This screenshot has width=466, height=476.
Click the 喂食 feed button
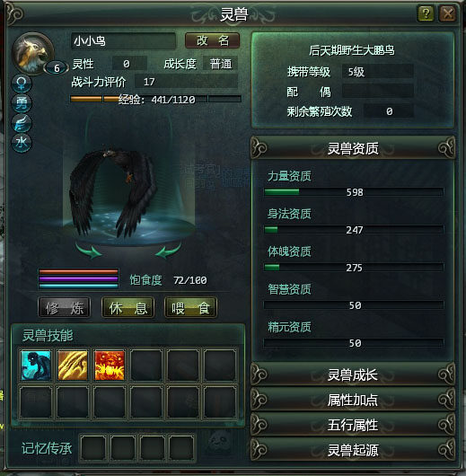(190, 308)
